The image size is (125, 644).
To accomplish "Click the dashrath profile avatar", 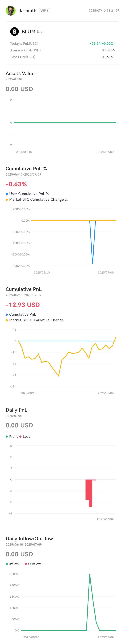I will [x=10, y=10].
